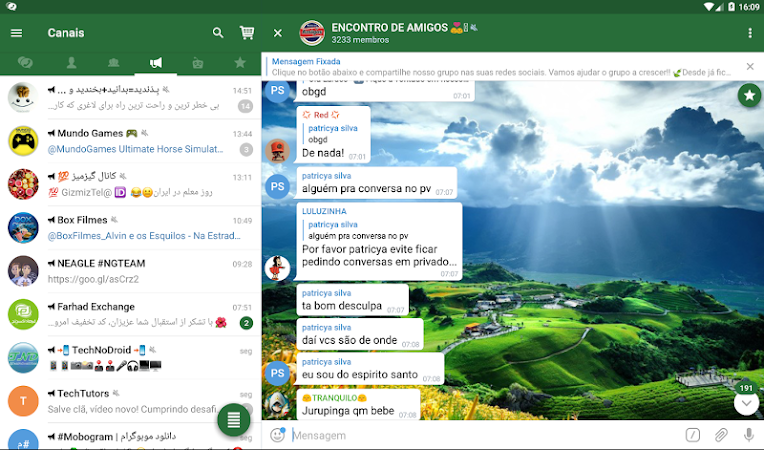Open the Mundo Games channel
Image resolution: width=764 pixels, height=450 pixels.
[x=131, y=141]
